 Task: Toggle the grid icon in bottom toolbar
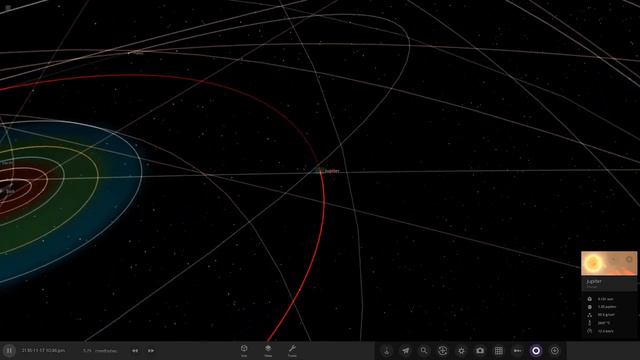tap(499, 351)
